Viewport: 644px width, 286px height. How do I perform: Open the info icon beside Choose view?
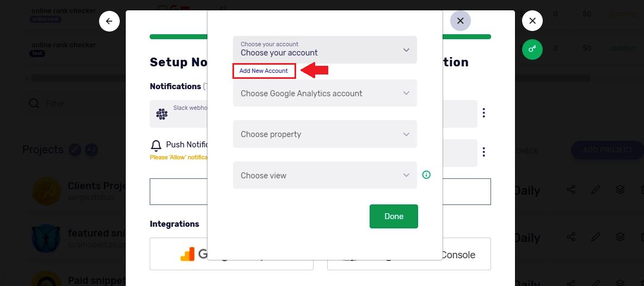[x=426, y=175]
